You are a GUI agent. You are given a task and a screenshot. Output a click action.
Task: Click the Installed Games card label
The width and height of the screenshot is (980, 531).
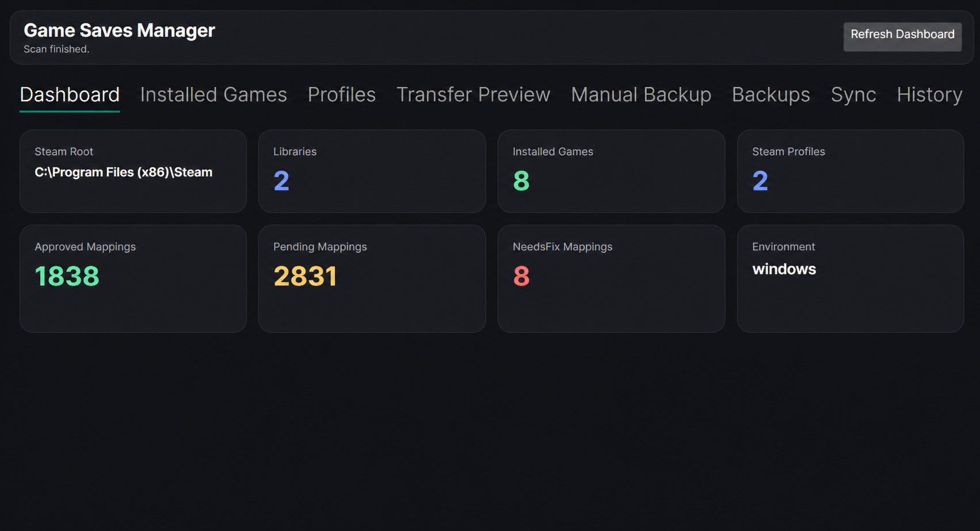tap(553, 151)
